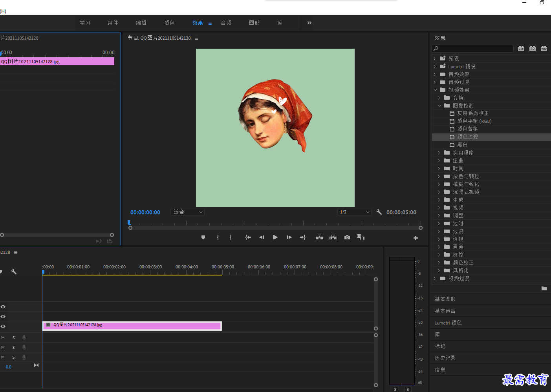Image resolution: width=551 pixels, height=392 pixels.
Task: Mark in point on program monitor
Action: point(218,237)
